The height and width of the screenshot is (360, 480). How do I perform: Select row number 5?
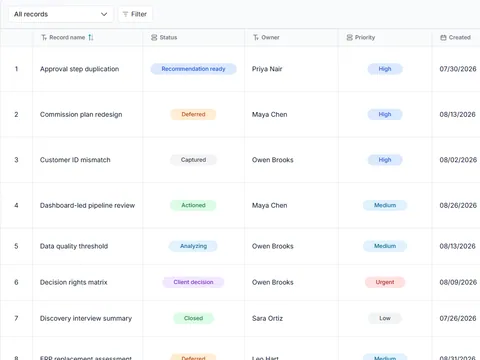(x=16, y=246)
